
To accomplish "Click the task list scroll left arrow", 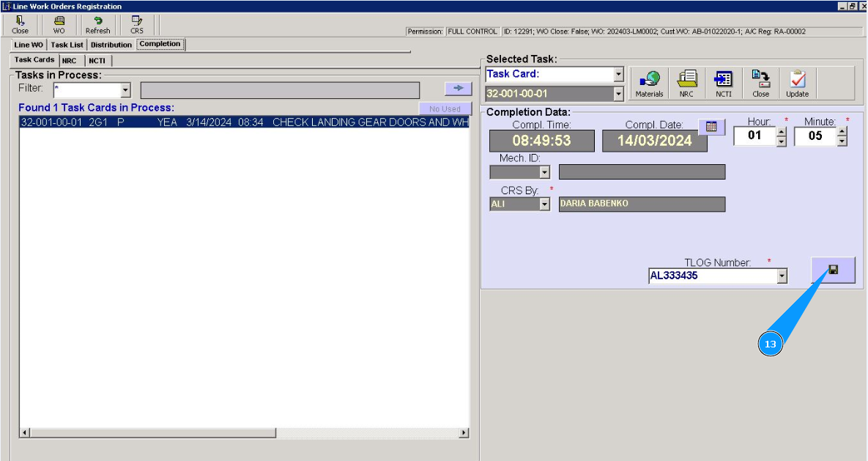I will [x=24, y=432].
